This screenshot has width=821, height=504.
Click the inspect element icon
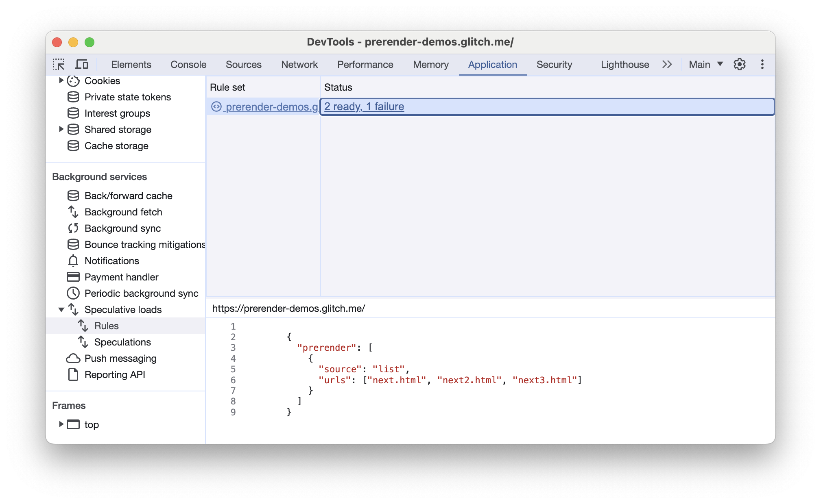point(59,65)
